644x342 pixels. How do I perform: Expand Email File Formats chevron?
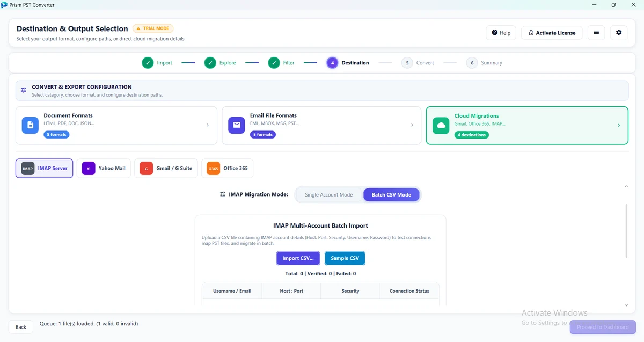tap(412, 125)
